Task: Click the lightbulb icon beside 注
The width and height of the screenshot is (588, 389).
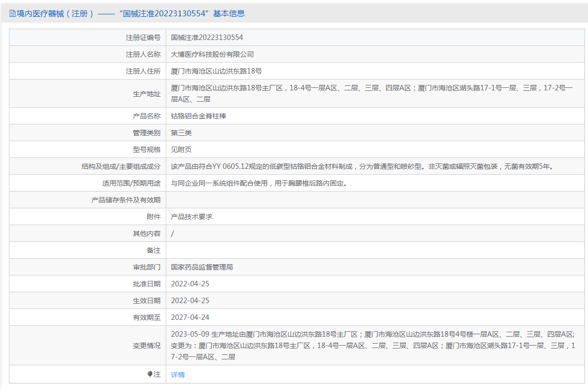Action: 150,374
